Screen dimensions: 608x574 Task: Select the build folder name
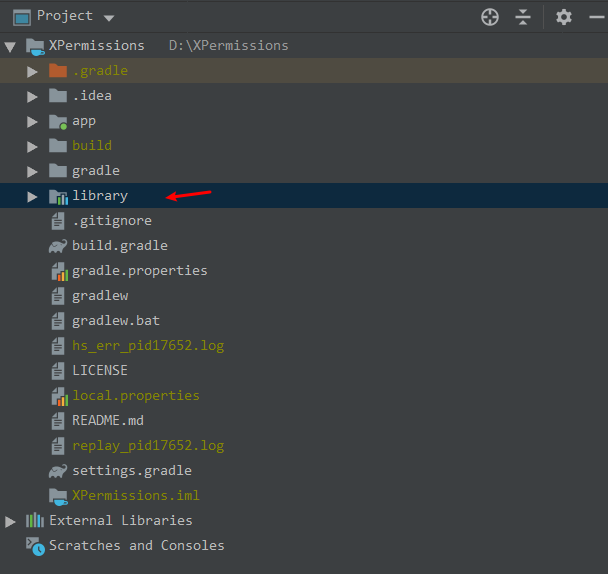[x=92, y=145]
